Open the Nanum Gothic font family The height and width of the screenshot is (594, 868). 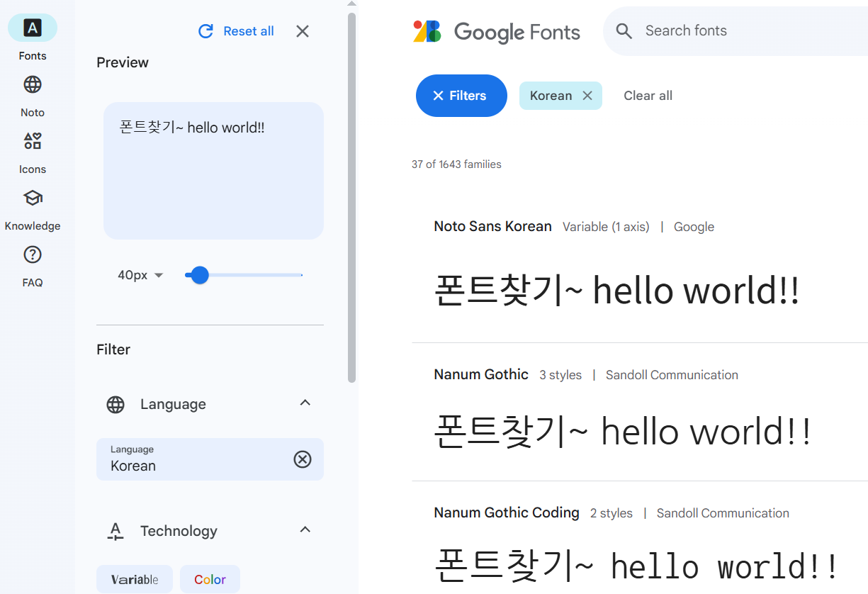481,375
